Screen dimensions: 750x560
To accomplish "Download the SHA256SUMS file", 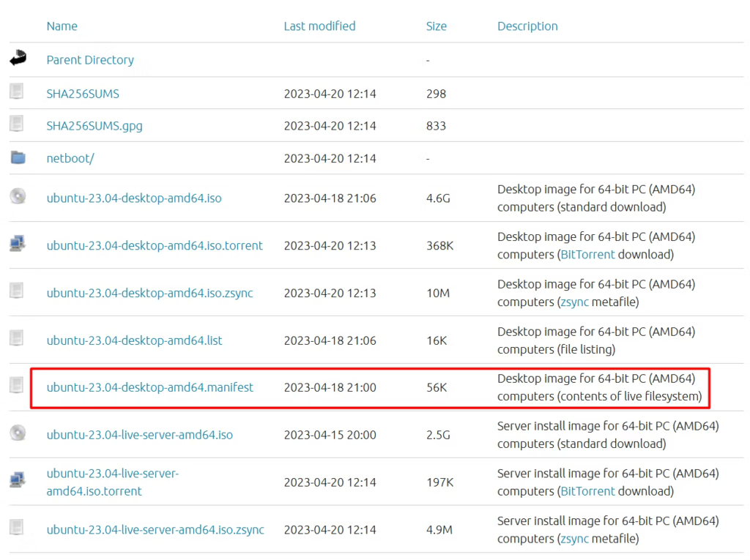I will pyautogui.click(x=83, y=94).
